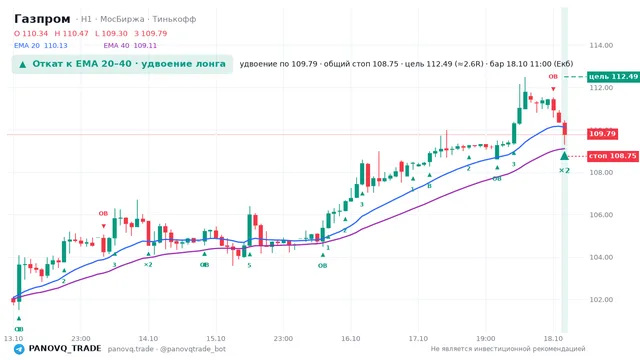640x360 pixels.
Task: Click the "Откат к EMA 20-40 · удвоение лонга" badge
Action: coord(122,64)
